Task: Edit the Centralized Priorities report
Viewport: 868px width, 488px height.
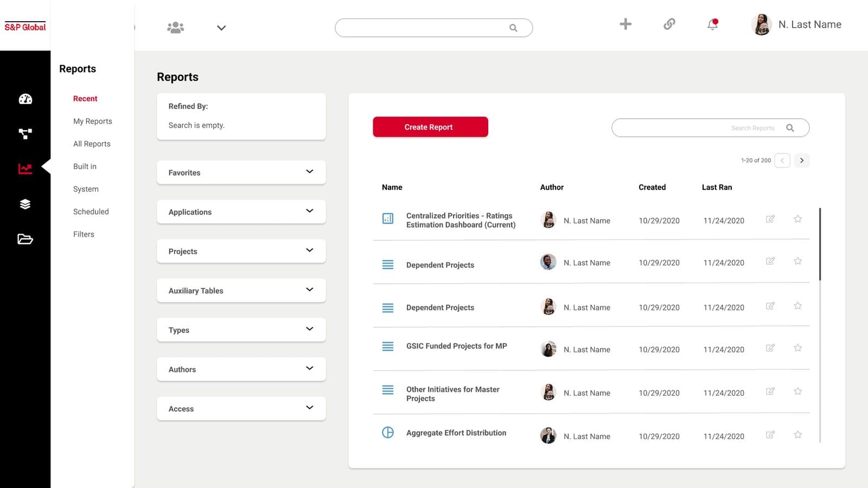Action: (x=770, y=219)
